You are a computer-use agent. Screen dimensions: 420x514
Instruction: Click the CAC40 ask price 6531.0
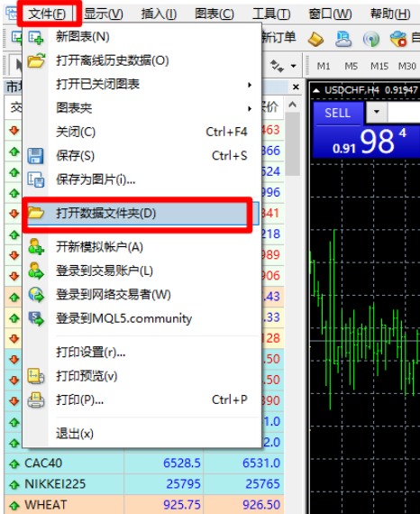[x=261, y=464]
